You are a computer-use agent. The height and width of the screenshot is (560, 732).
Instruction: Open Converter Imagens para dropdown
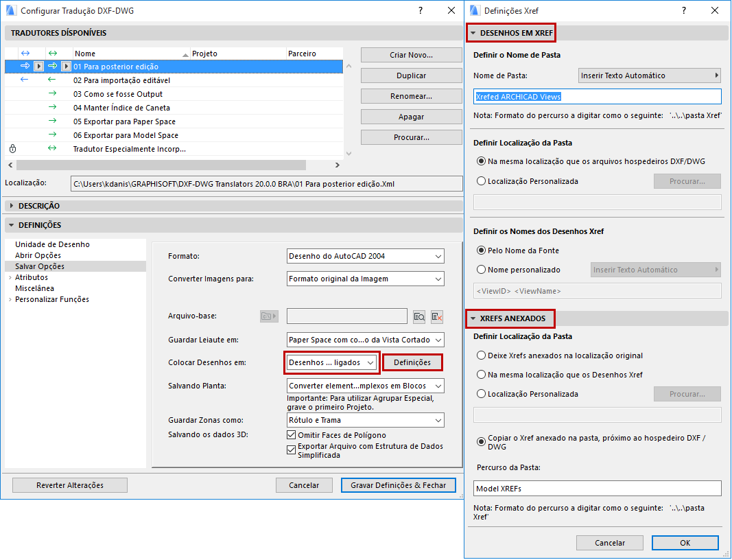[365, 279]
